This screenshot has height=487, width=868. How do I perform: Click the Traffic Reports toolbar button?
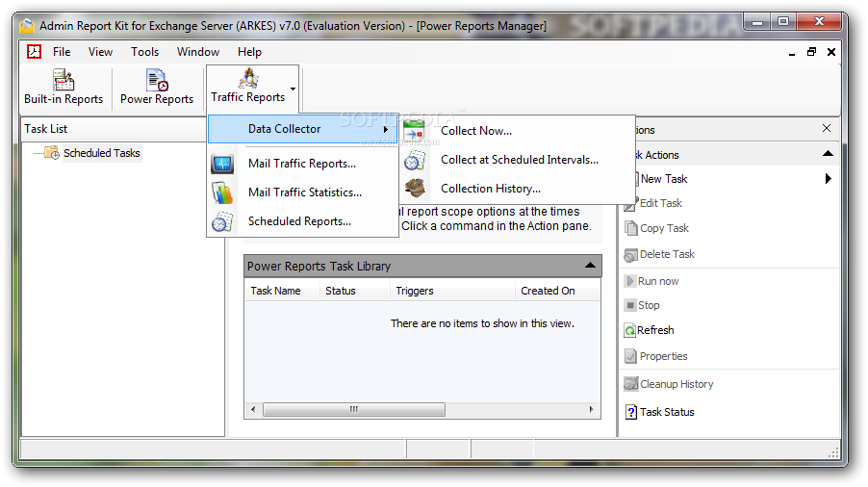248,87
